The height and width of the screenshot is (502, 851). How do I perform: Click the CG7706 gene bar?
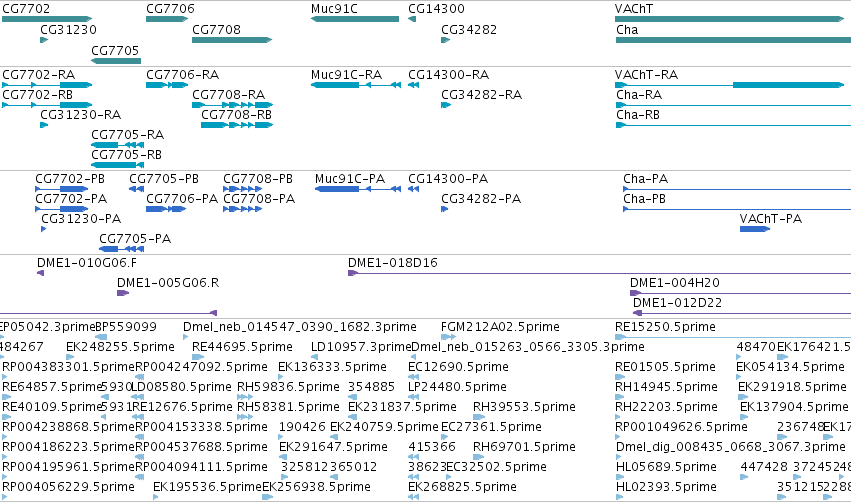(x=167, y=19)
